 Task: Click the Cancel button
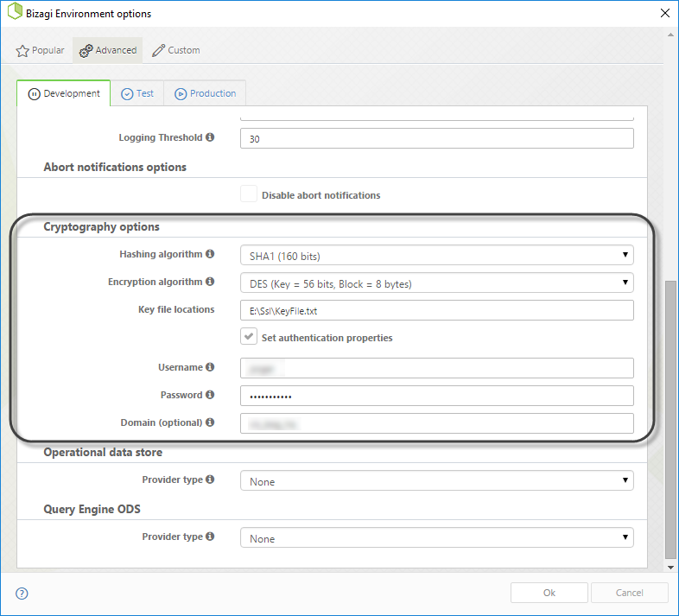tap(629, 593)
